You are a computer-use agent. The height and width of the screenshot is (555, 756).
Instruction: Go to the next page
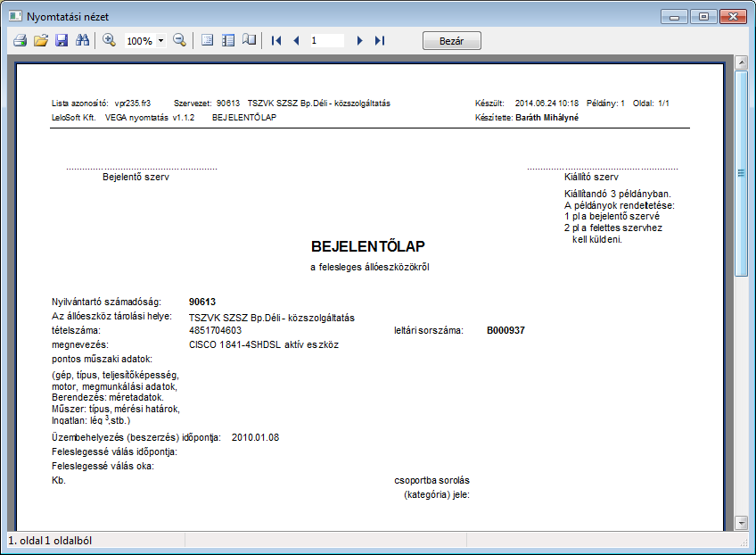click(x=359, y=40)
